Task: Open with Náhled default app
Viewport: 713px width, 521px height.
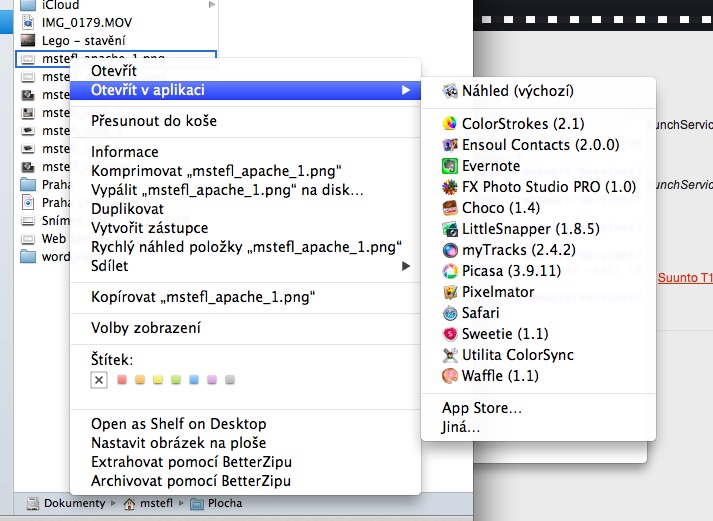Action: (517, 91)
